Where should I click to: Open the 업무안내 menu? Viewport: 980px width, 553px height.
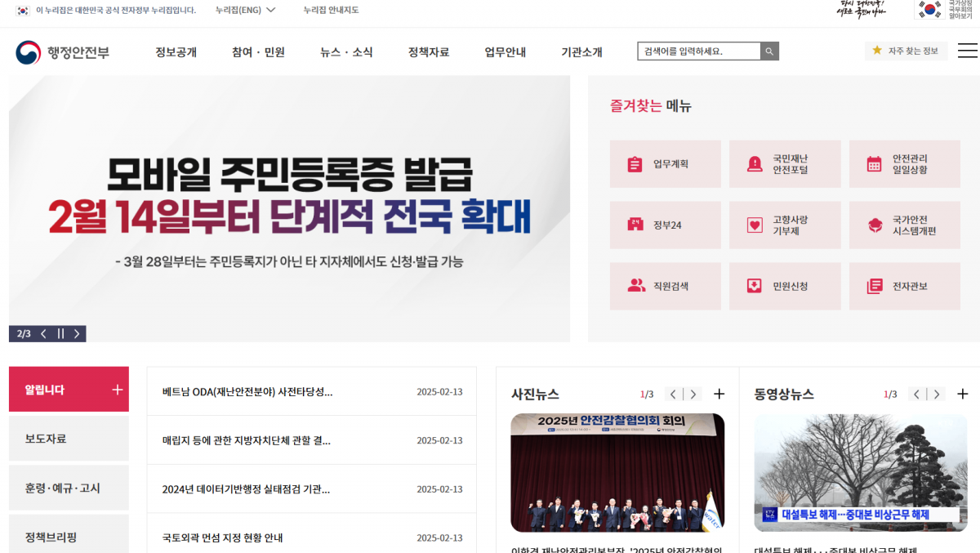tap(505, 52)
